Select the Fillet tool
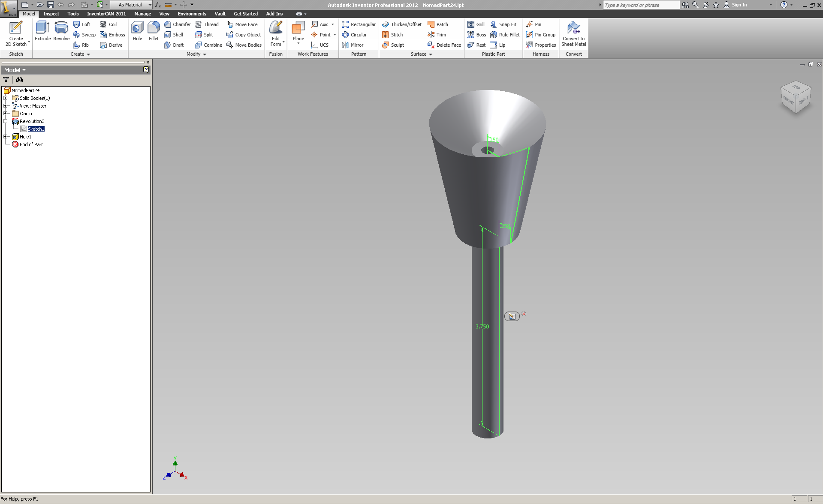 [154, 31]
